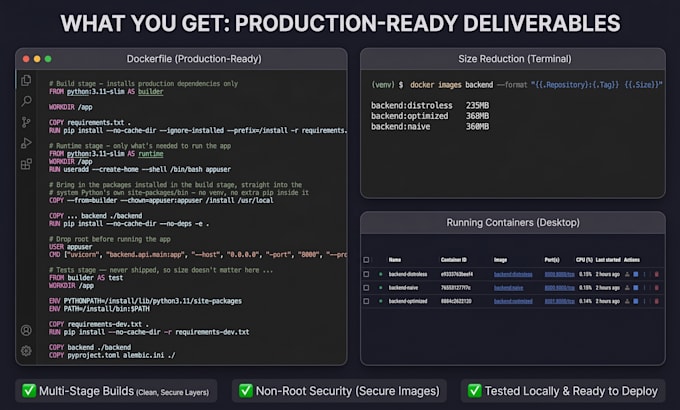Delete the backend-naive container with its red trash icon
This screenshot has height=410, width=680.
pos(657,288)
